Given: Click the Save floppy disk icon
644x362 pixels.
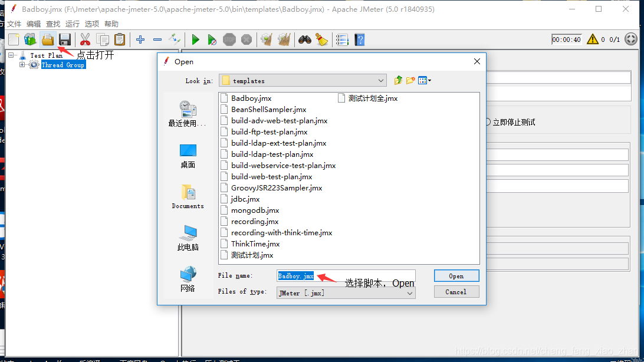Looking at the screenshot, I should pos(64,40).
